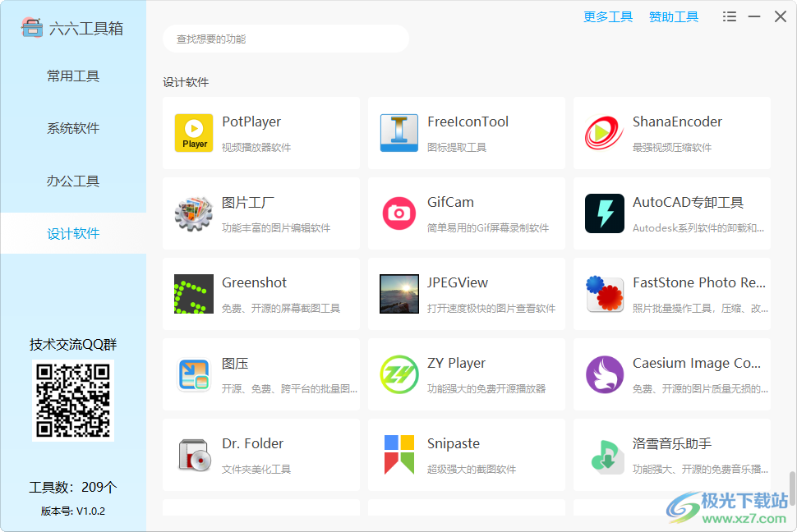Open the list menu icon in title bar
The width and height of the screenshot is (797, 532).
click(730, 16)
